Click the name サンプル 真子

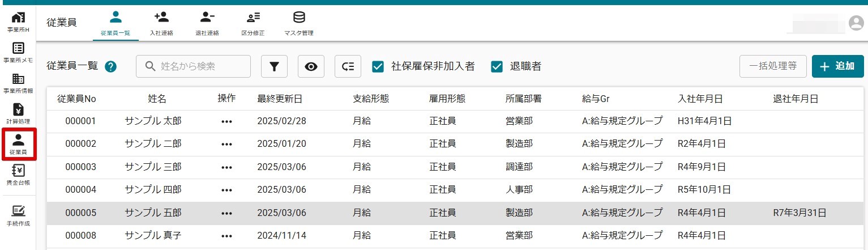pos(153,236)
